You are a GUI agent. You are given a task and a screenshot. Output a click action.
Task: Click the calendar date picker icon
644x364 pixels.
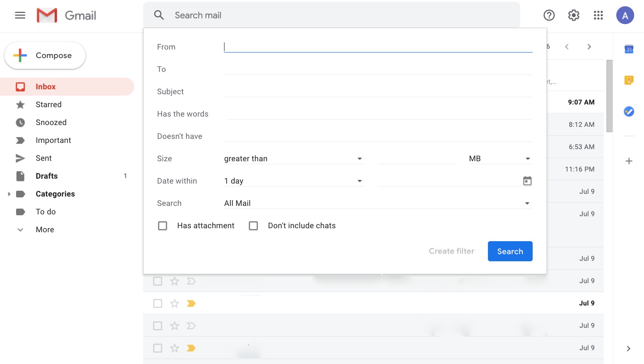[527, 181]
